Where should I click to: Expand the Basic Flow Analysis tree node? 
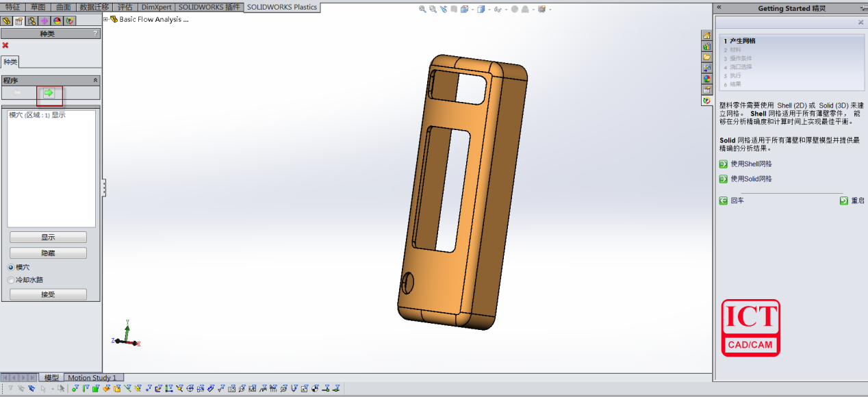(105, 19)
